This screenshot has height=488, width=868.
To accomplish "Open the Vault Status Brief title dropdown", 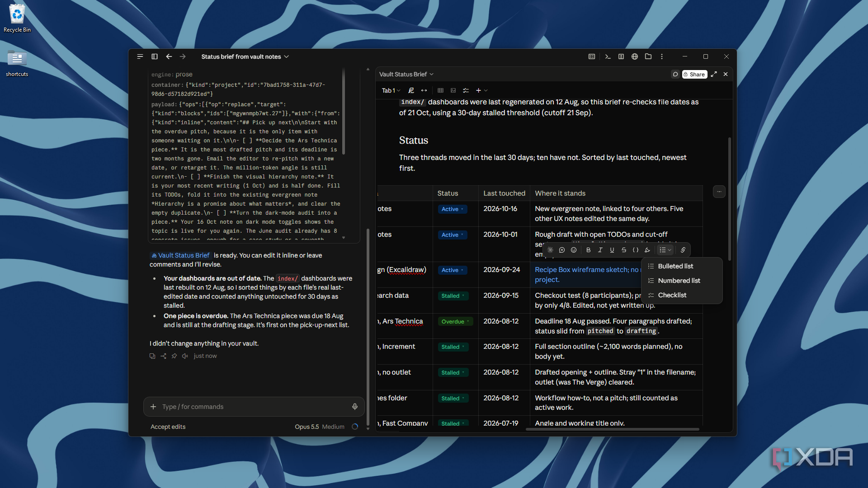I will pos(406,74).
